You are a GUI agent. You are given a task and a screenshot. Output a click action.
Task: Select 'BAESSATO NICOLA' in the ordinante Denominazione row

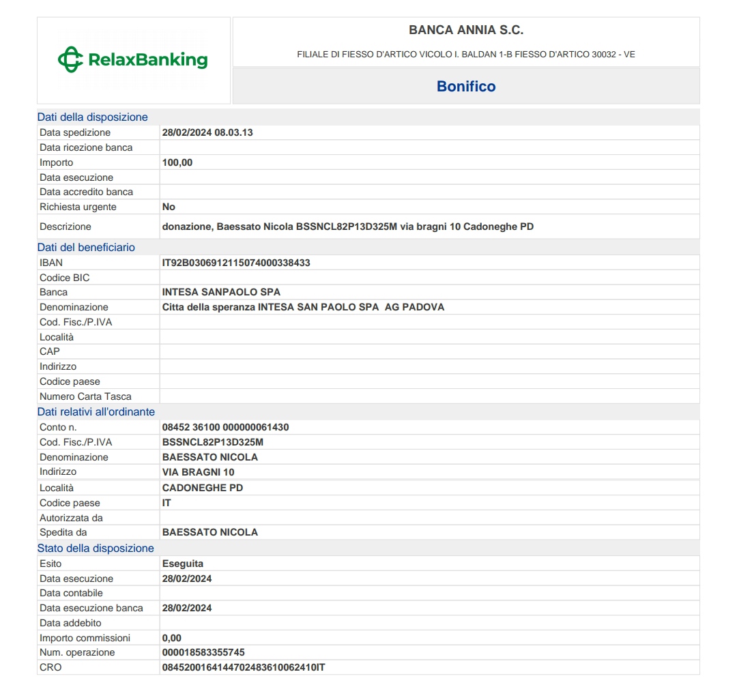[209, 457]
